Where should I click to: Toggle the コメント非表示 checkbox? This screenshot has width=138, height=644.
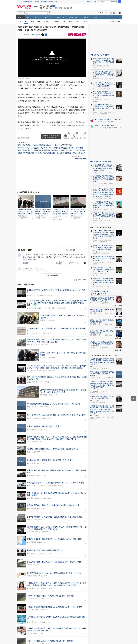click(75, 280)
